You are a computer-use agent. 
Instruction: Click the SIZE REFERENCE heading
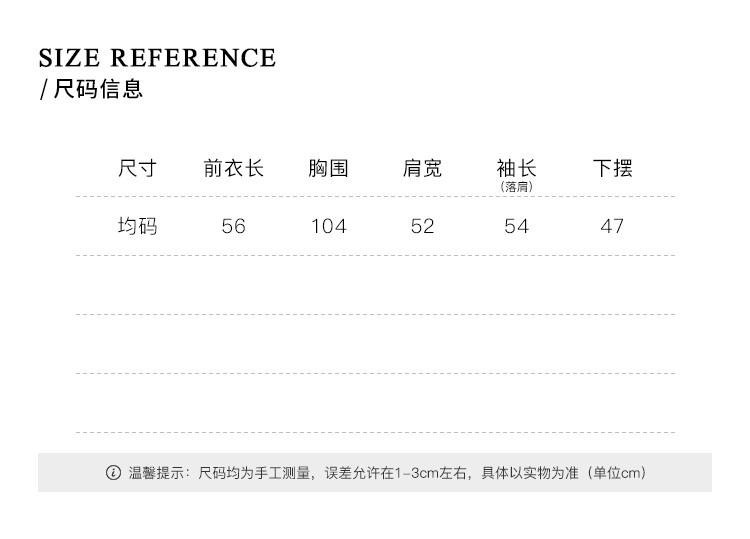tap(157, 58)
